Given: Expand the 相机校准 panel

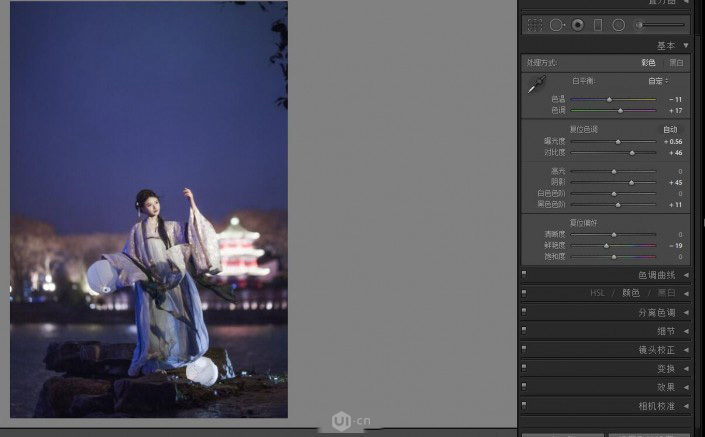Looking at the screenshot, I should pyautogui.click(x=686, y=406).
